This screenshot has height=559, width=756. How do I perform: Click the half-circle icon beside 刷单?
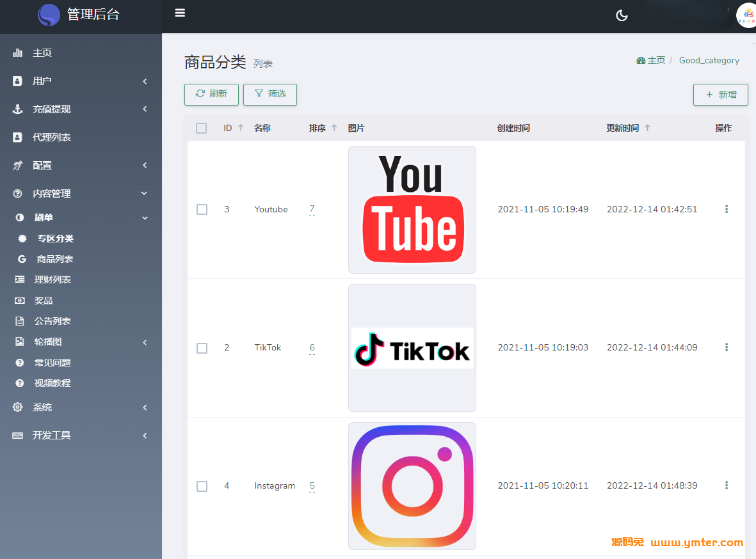(x=20, y=218)
